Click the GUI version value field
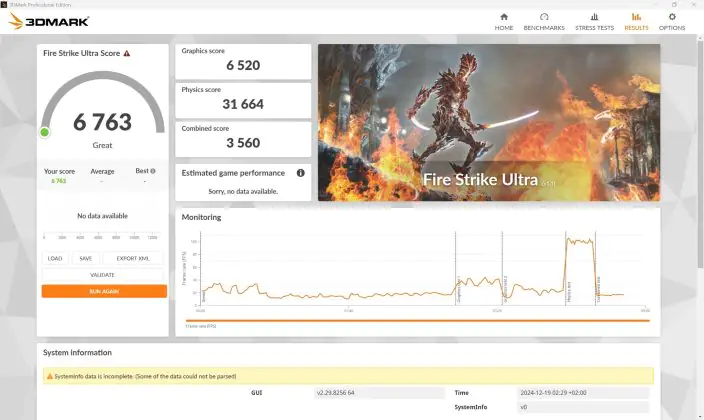This screenshot has height=420, width=704. [x=379, y=393]
